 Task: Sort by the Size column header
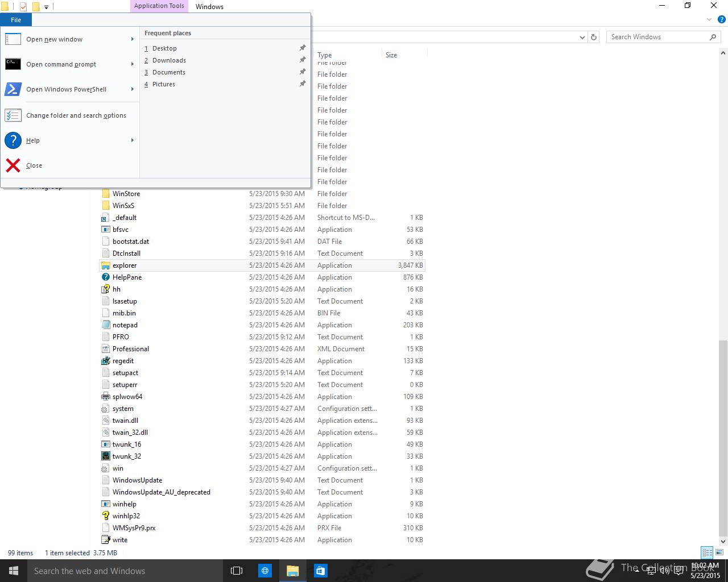pos(391,55)
